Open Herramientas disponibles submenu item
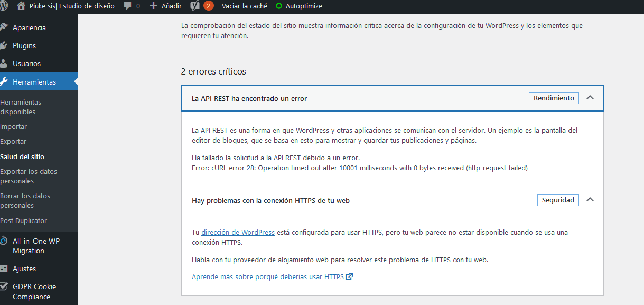Screen dimensions: 644x305 21,107
